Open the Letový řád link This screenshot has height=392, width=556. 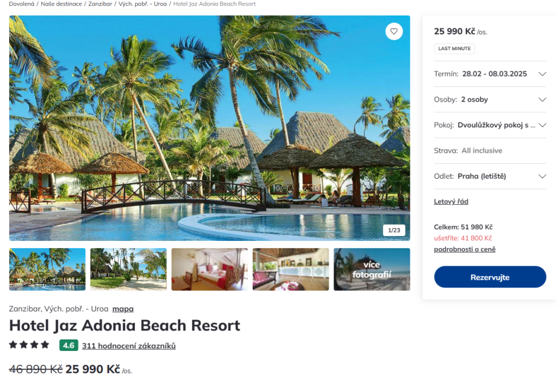451,201
